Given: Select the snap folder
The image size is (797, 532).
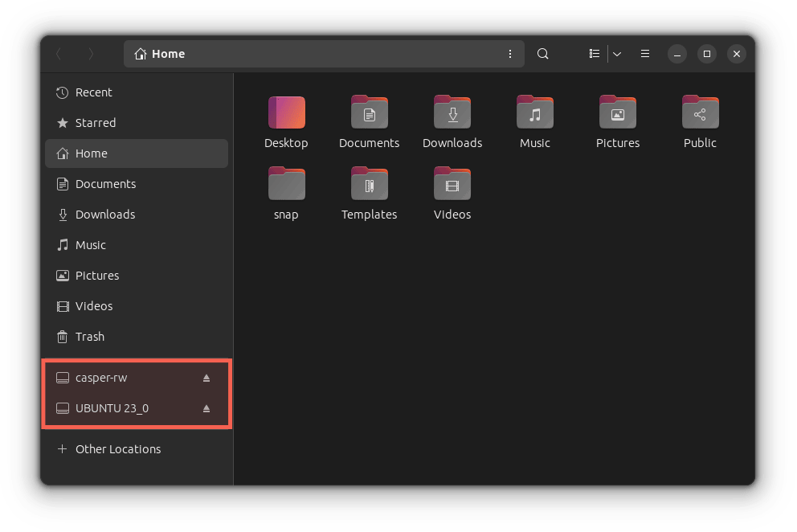Looking at the screenshot, I should [286, 185].
